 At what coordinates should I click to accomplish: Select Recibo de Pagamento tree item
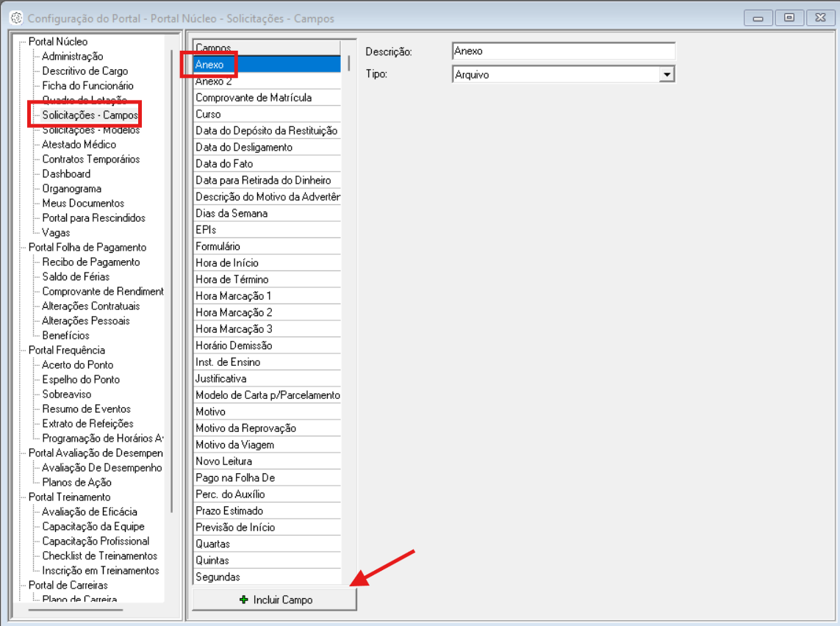(x=90, y=262)
